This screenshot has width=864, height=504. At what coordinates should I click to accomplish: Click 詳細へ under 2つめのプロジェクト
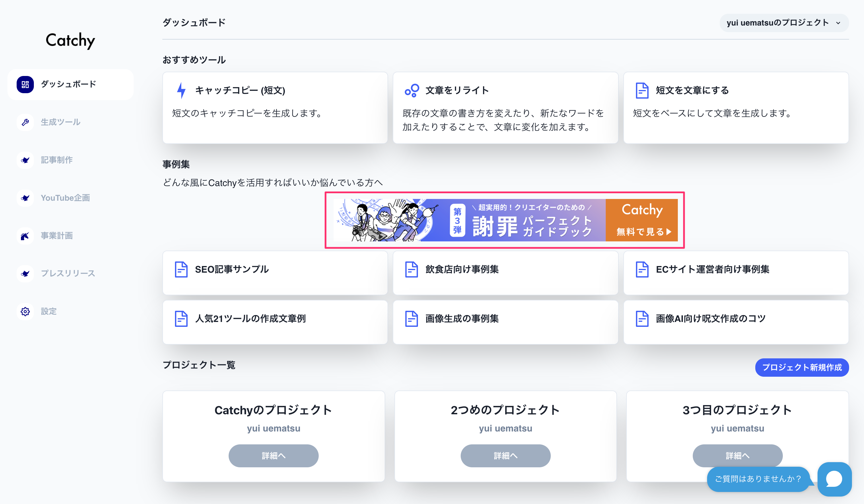[x=505, y=456]
